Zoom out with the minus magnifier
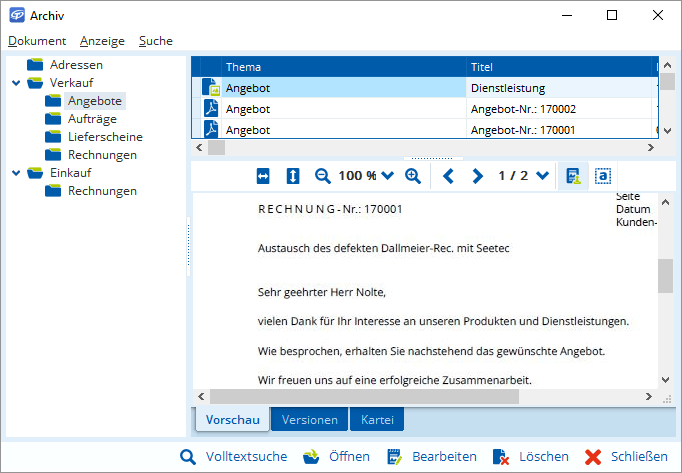Screen dimensions: 682x473 coord(323,176)
